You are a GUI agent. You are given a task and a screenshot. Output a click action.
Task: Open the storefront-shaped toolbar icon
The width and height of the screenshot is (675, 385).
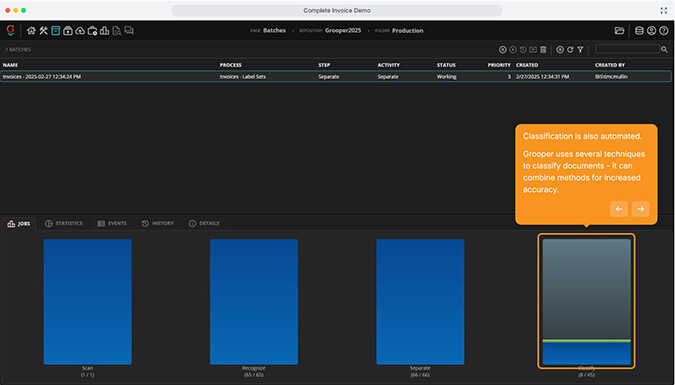coord(68,31)
